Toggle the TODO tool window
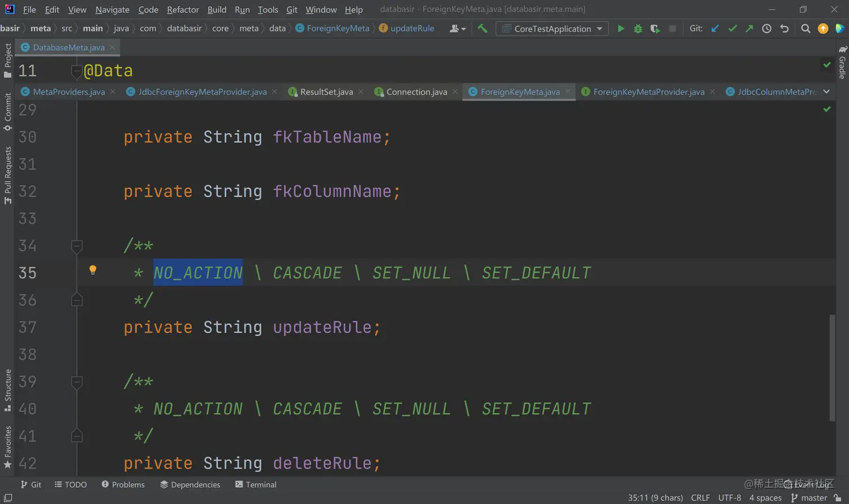 pyautogui.click(x=71, y=484)
